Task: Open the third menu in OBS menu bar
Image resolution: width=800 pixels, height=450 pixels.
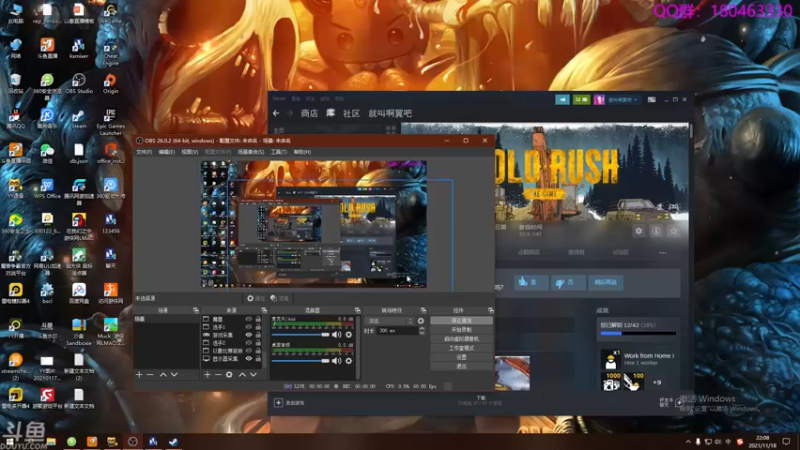Action: click(190, 152)
